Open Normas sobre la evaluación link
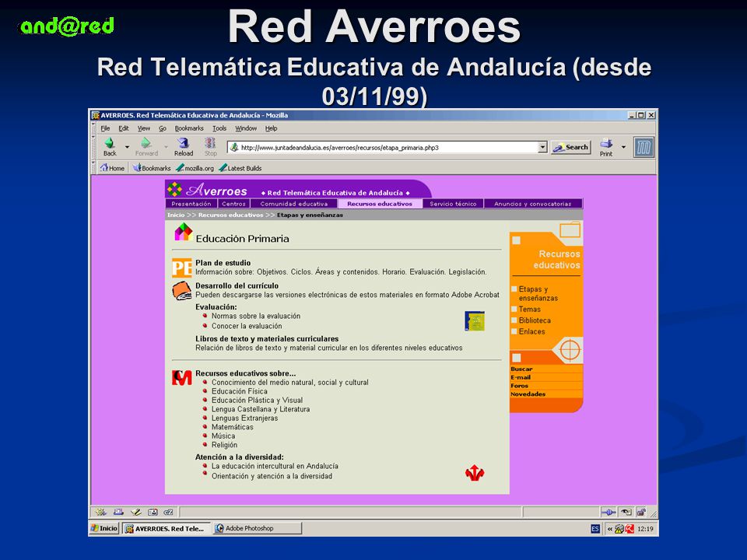The image size is (747, 560). [256, 317]
